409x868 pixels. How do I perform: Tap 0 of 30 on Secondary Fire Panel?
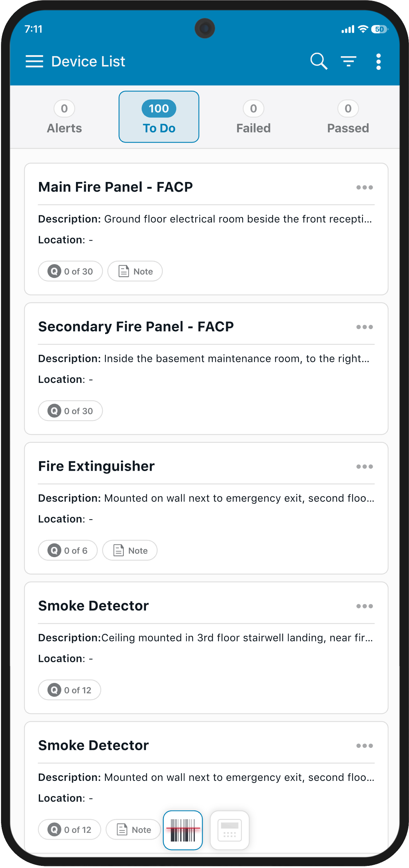tap(70, 411)
